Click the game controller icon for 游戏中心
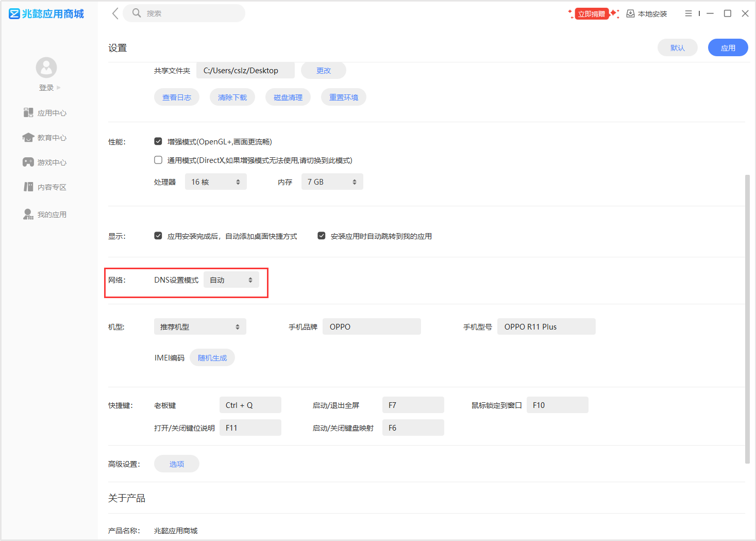Viewport: 756px width, 541px height. [28, 162]
